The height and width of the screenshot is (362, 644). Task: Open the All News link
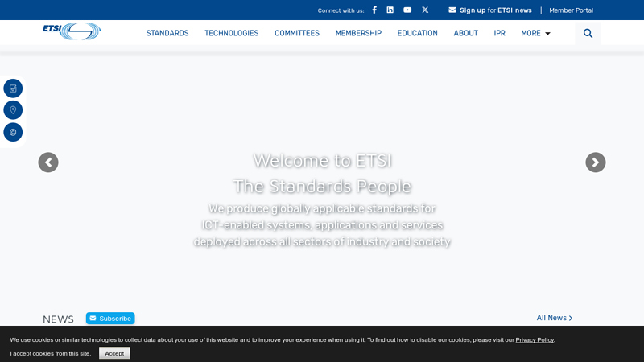555,318
